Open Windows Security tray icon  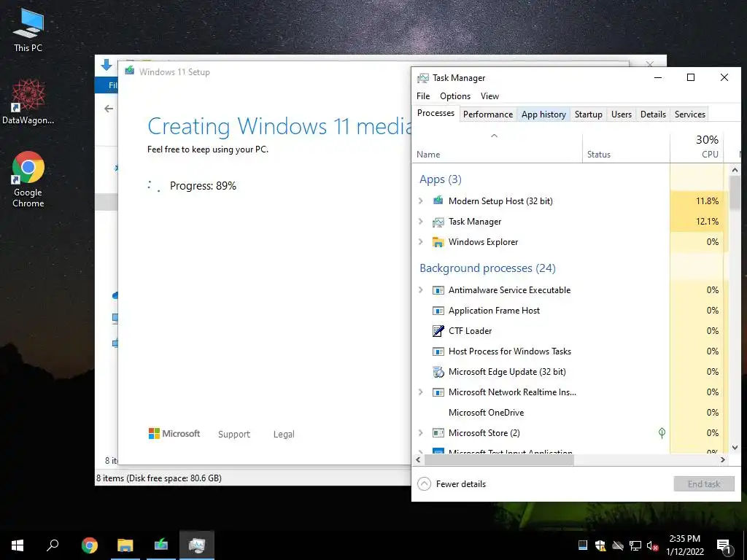point(600,545)
